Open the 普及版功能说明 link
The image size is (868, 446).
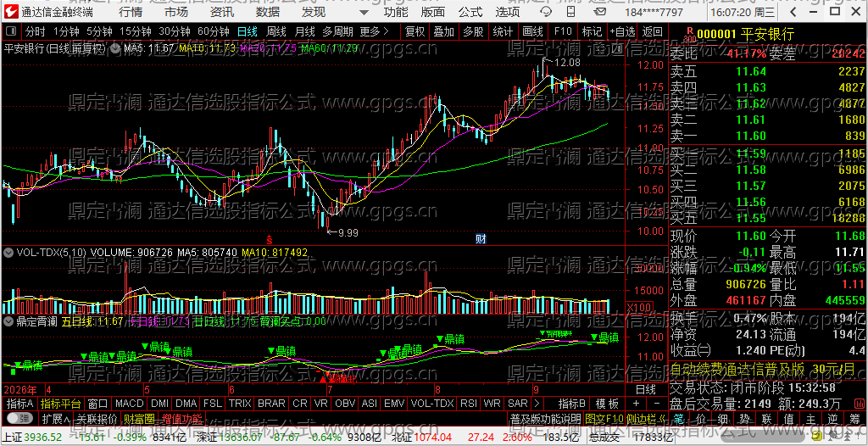[545, 418]
